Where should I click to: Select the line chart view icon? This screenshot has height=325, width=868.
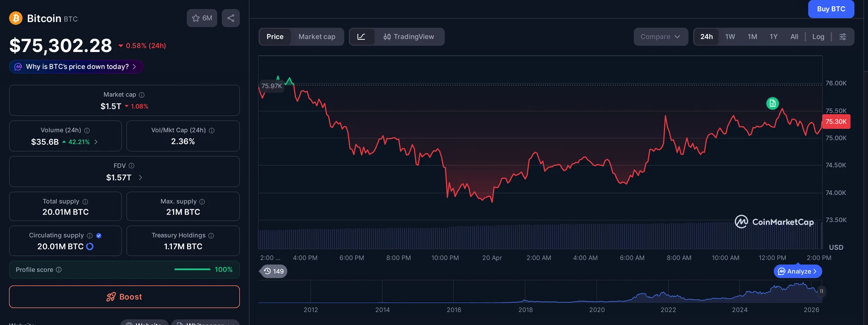coord(362,37)
